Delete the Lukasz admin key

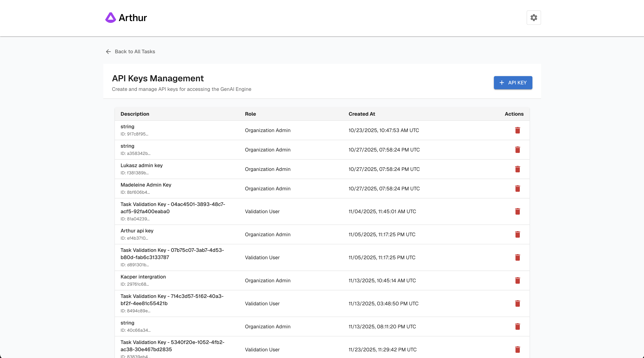(x=518, y=169)
